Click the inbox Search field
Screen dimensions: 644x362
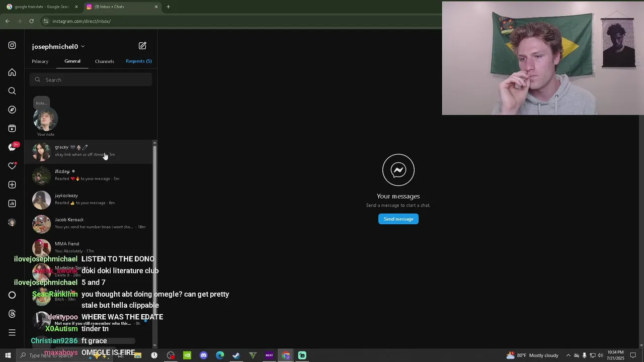click(x=91, y=80)
